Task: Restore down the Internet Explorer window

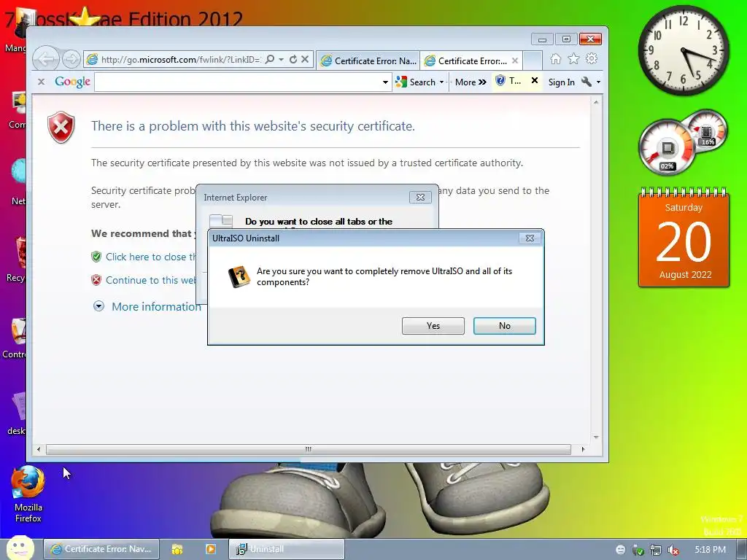Action: (566, 39)
